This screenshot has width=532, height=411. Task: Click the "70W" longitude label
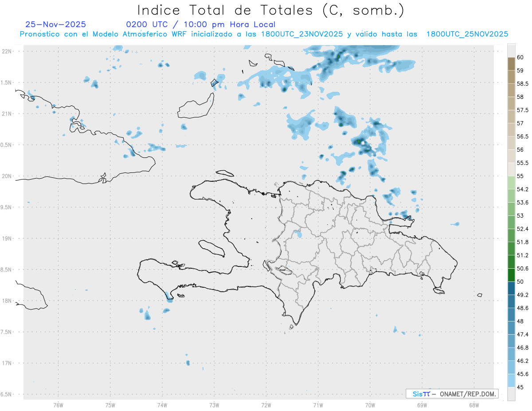370,405
